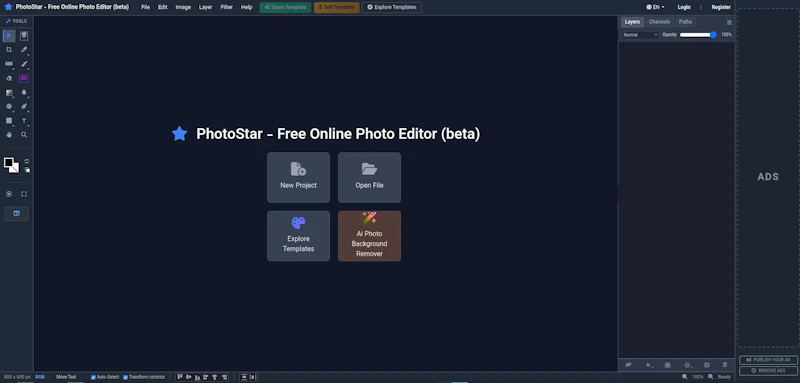Screen dimensions: 800x383
Task: Open the Edit menu
Action: pyautogui.click(x=162, y=7)
